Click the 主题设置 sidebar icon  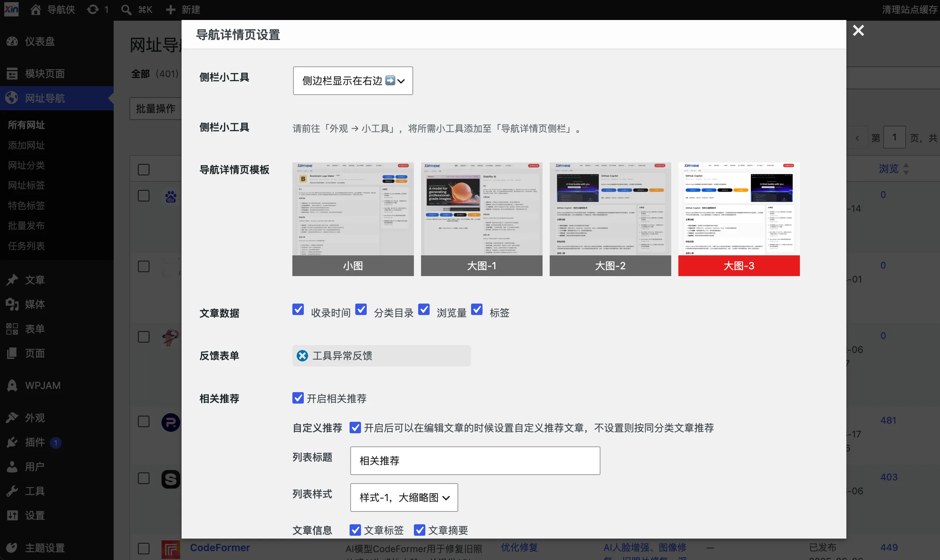coord(12,547)
